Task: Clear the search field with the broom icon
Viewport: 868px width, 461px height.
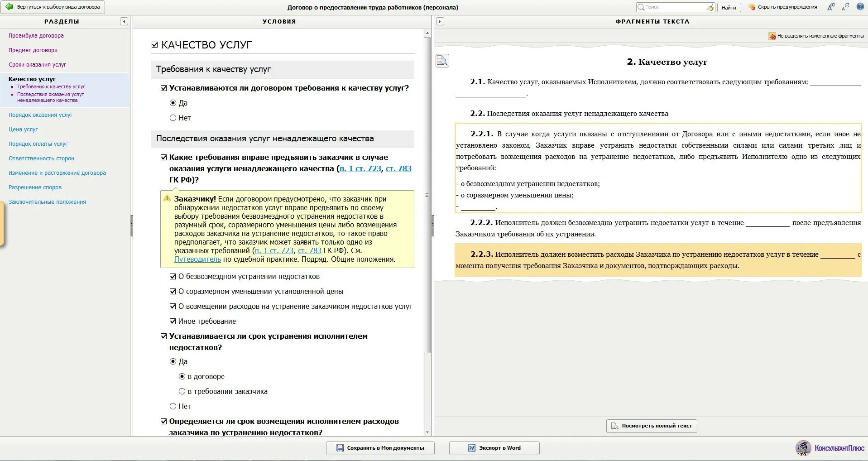Action: pos(710,7)
